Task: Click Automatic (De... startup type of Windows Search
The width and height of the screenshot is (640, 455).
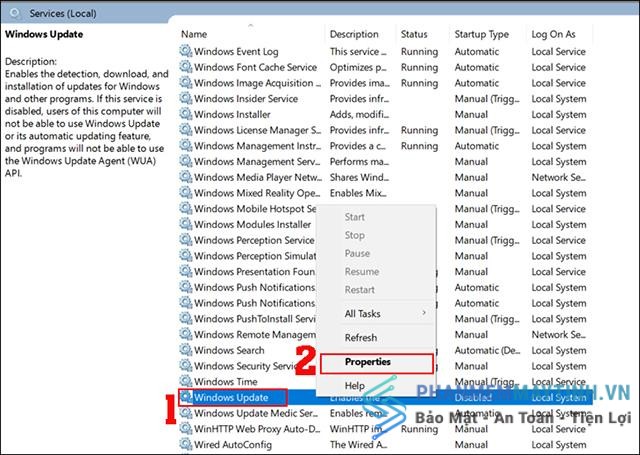Action: pyautogui.click(x=487, y=350)
